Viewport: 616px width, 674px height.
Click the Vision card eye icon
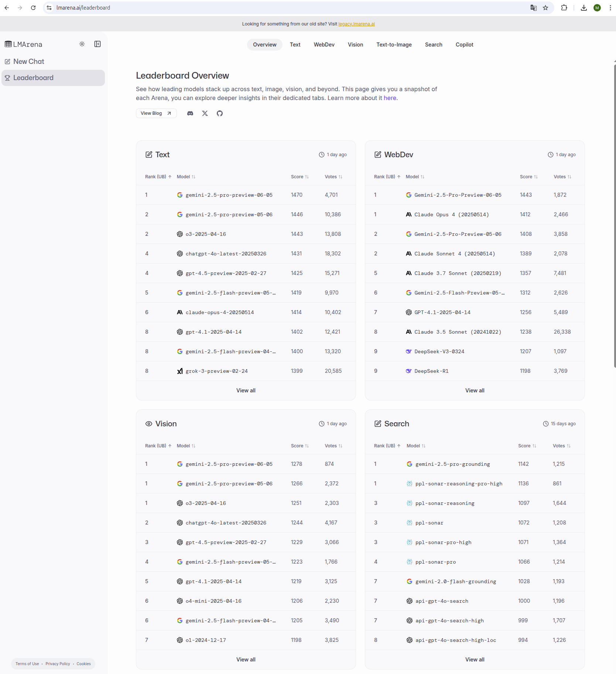pyautogui.click(x=149, y=424)
